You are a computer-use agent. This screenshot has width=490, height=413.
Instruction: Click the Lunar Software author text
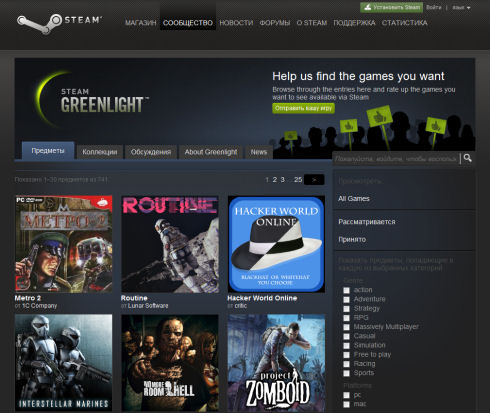[148, 306]
